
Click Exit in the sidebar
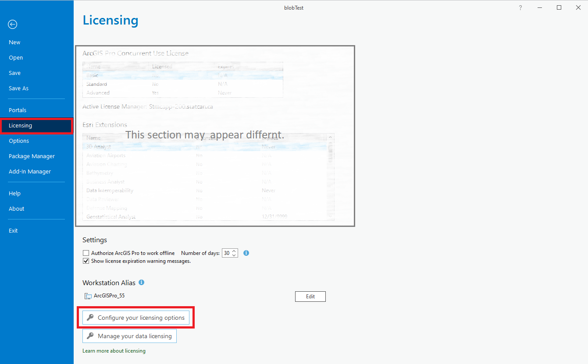13,231
